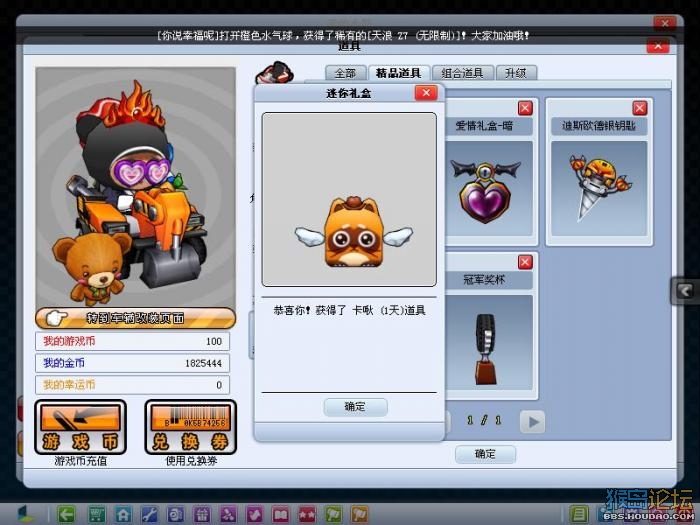
Task: Click the 我的游戏币 balance field
Action: pyautogui.click(x=133, y=342)
